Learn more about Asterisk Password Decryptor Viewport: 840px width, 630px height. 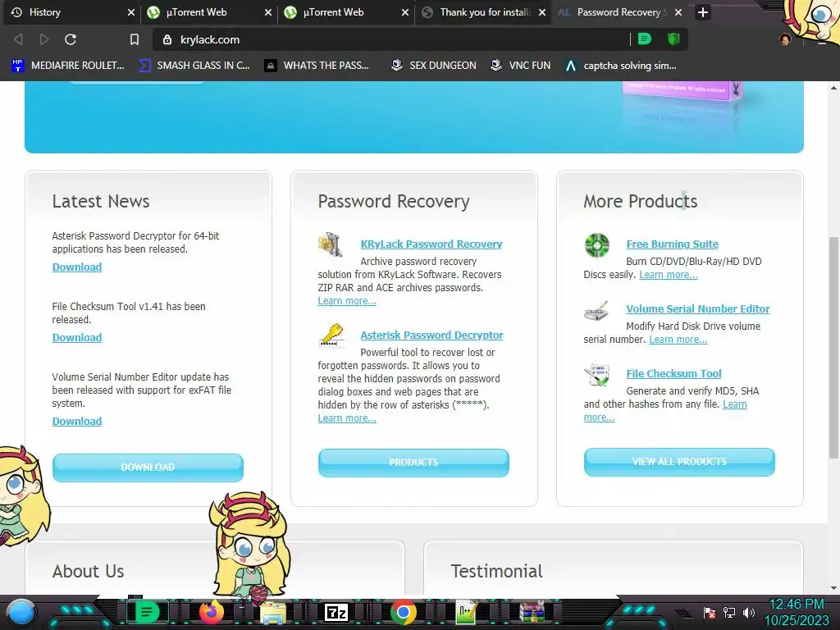point(347,418)
